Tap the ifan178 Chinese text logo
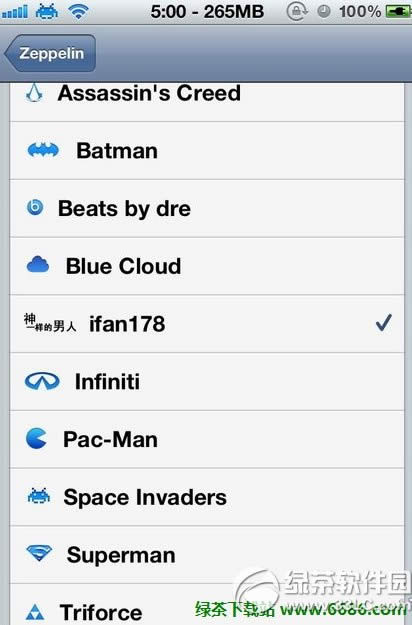 pyautogui.click(x=50, y=323)
